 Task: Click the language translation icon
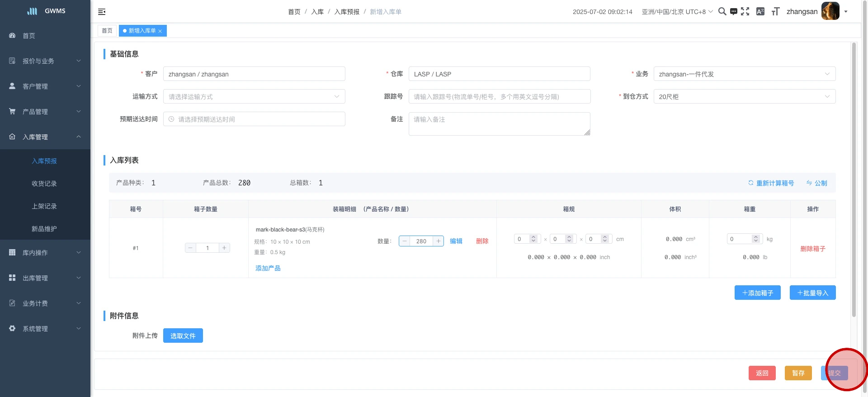[760, 12]
